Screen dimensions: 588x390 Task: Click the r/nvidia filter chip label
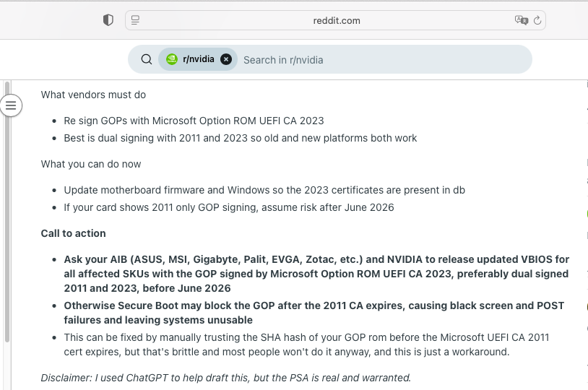click(x=199, y=59)
